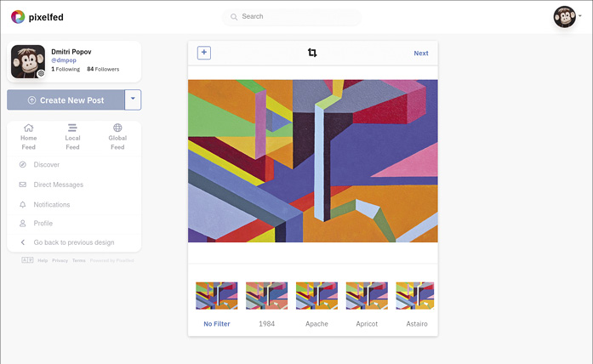Open the account menu avatar at top right
This screenshot has width=593, height=364.
click(565, 17)
